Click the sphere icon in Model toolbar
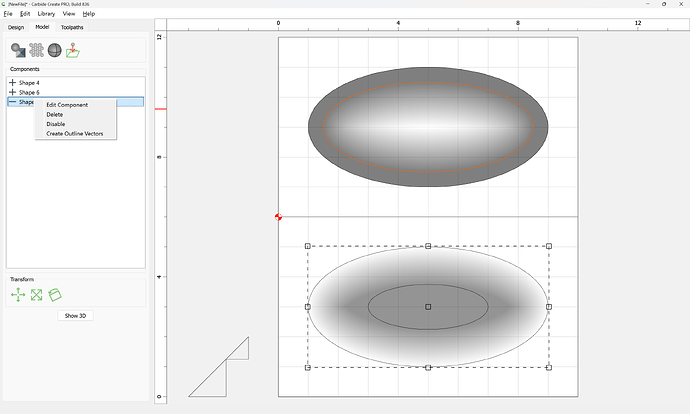 pyautogui.click(x=55, y=49)
